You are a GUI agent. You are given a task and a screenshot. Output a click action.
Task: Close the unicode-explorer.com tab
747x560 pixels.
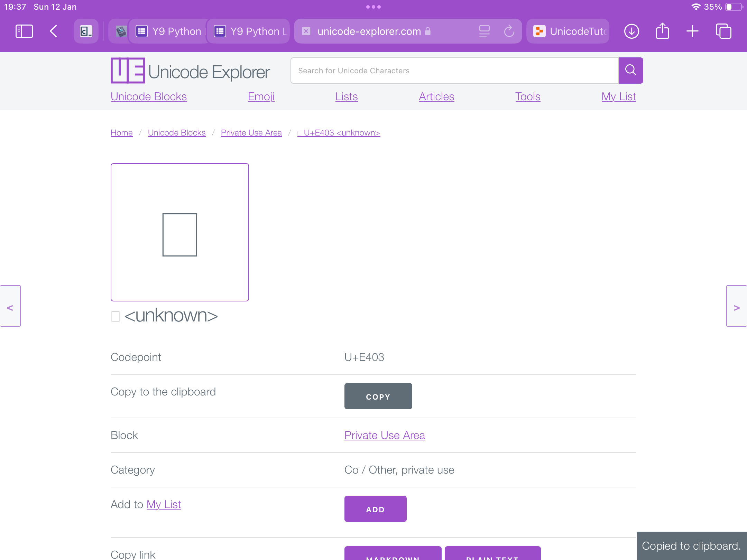pyautogui.click(x=306, y=31)
